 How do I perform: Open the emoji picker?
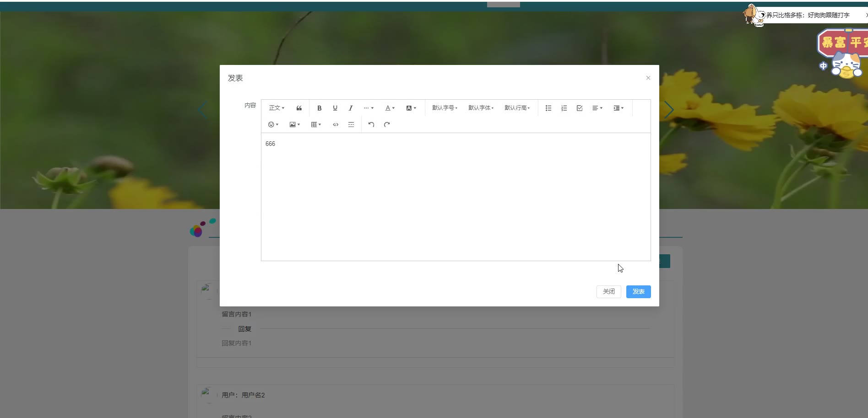(273, 124)
